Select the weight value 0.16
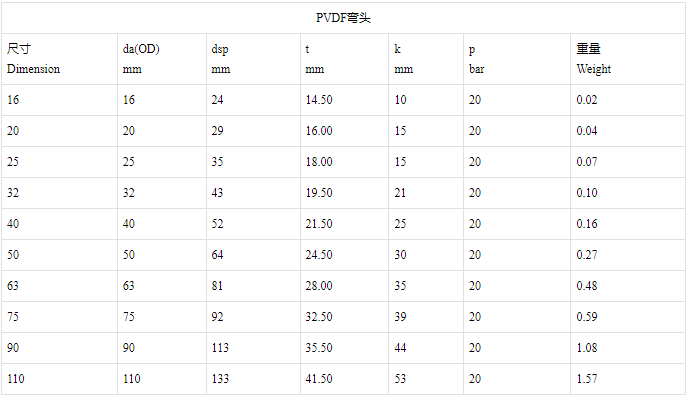The width and height of the screenshot is (690, 399). 587,224
